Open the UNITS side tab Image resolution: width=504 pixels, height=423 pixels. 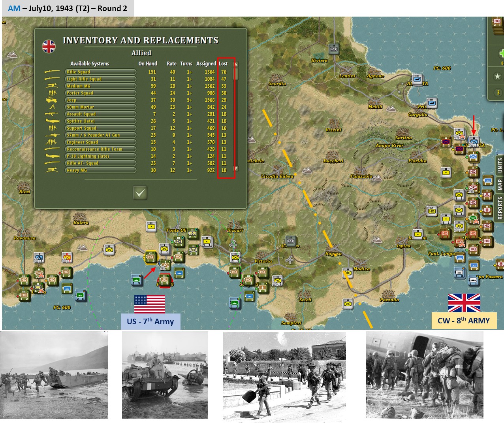(500, 165)
